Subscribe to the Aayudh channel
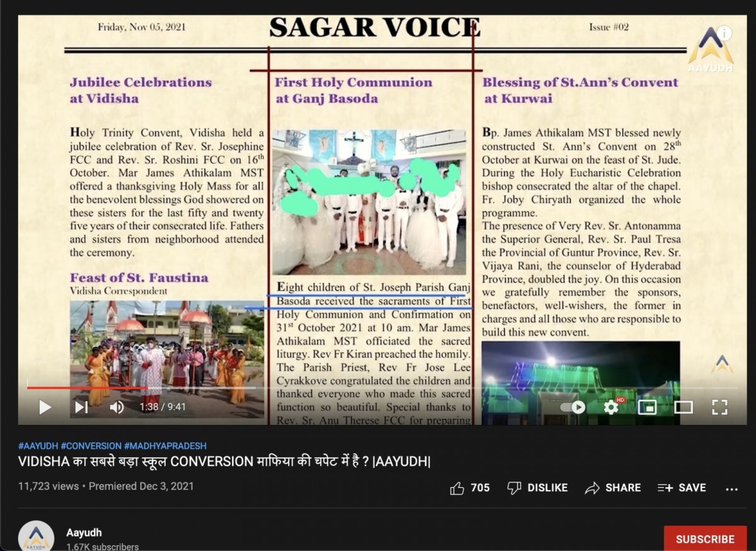This screenshot has width=756, height=551. (x=704, y=539)
